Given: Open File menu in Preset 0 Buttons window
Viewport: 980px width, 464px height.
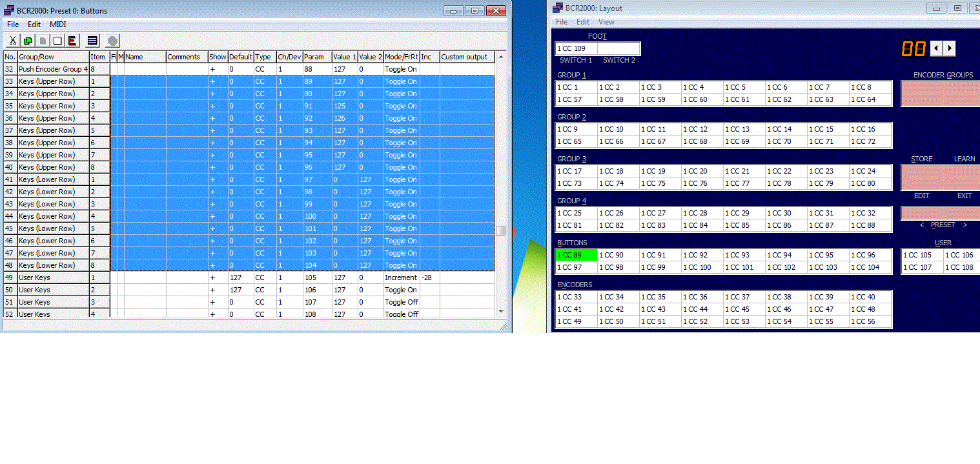Looking at the screenshot, I should tap(13, 25).
